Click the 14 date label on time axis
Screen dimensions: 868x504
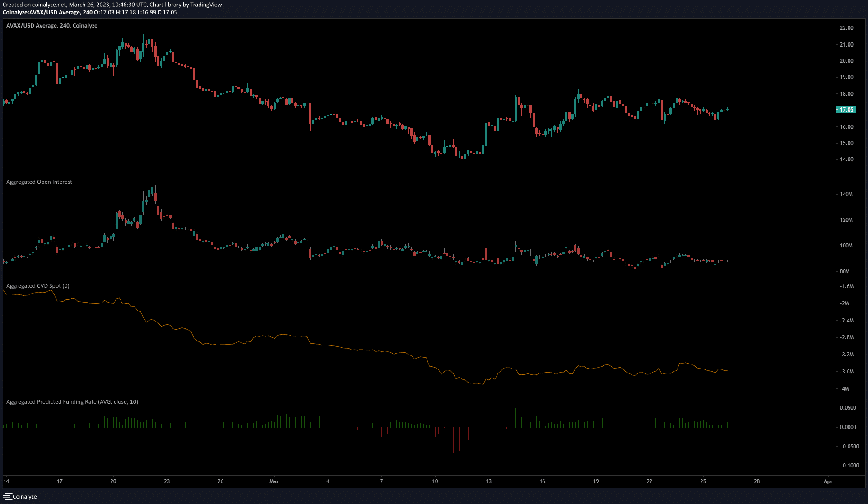(6, 481)
